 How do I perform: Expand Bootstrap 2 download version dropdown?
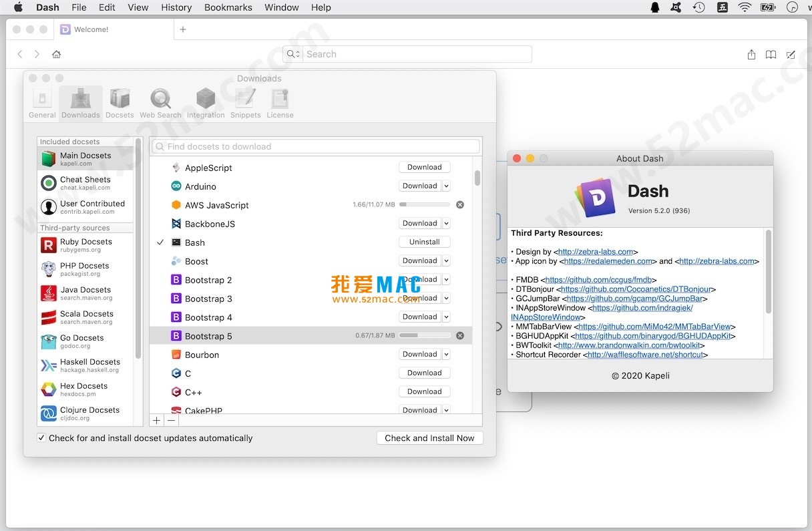tap(446, 280)
